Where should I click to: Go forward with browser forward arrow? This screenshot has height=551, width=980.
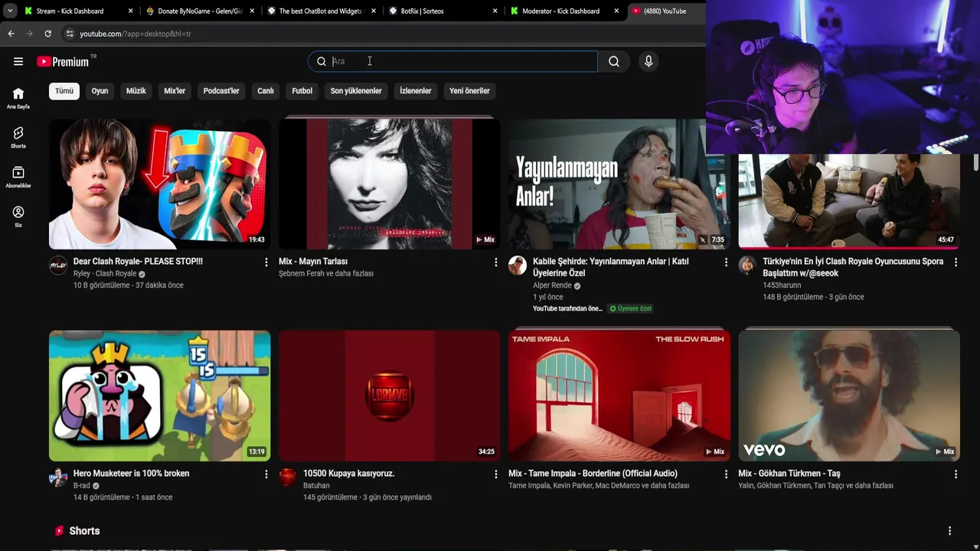click(x=29, y=34)
